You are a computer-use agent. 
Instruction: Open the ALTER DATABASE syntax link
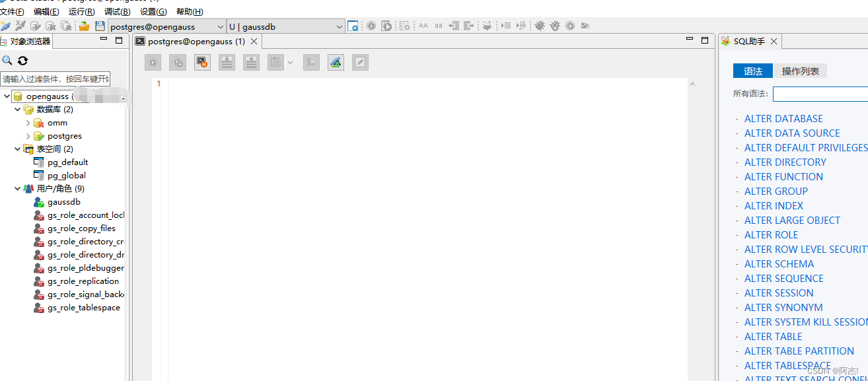[783, 119]
